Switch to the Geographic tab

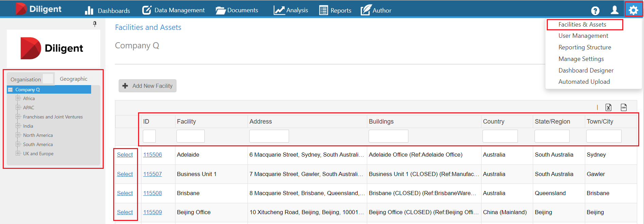pyautogui.click(x=73, y=79)
